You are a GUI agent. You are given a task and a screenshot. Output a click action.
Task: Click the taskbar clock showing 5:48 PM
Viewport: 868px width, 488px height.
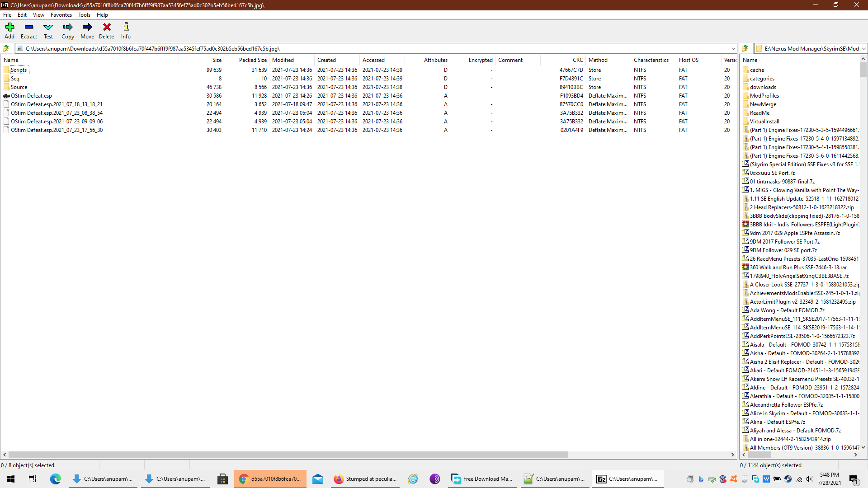(829, 479)
